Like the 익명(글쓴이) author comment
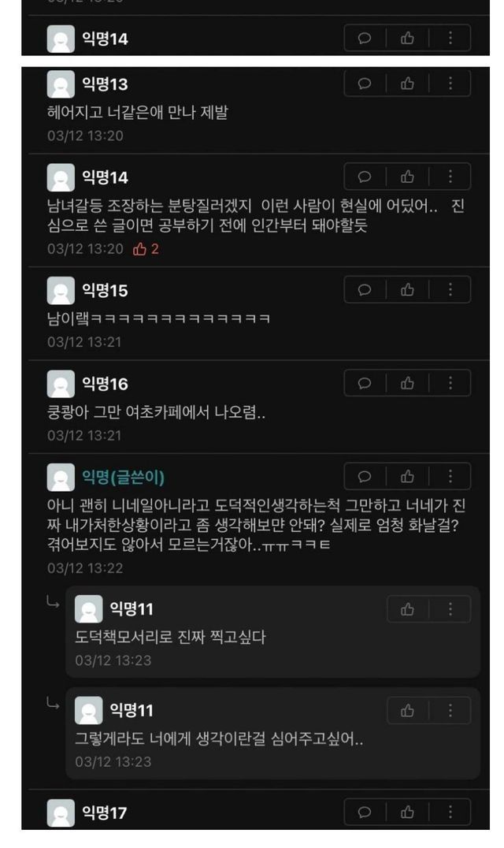 coord(407,477)
